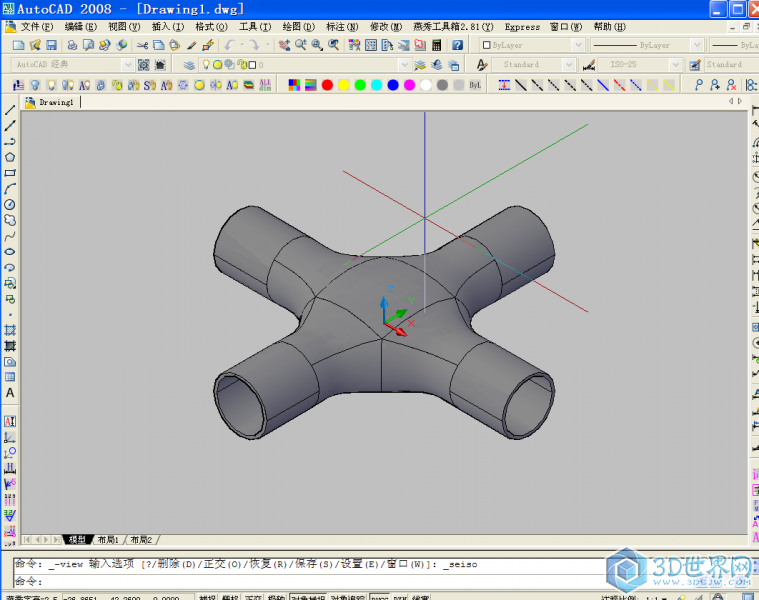Toggle layer 0 on/off light bulb
759x600 pixels.
pyautogui.click(x=206, y=64)
